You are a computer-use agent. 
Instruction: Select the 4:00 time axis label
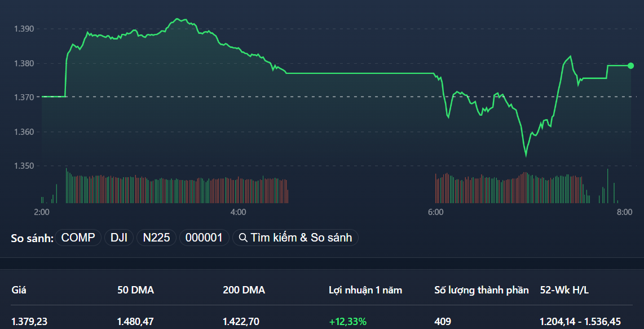(x=238, y=212)
